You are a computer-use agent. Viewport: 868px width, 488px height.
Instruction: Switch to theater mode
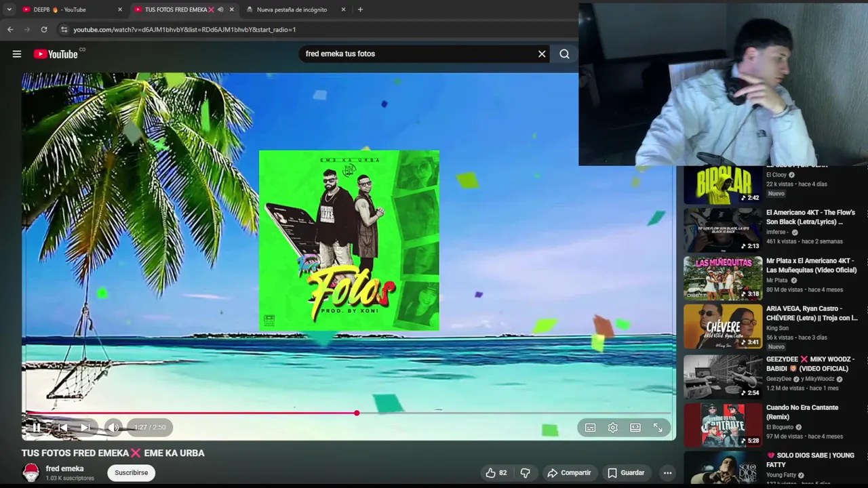point(635,428)
